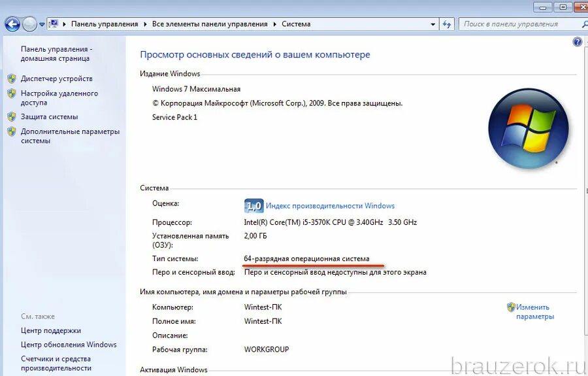Click the 1,0 performance score badge
This screenshot has height=376, width=588.
point(253,205)
